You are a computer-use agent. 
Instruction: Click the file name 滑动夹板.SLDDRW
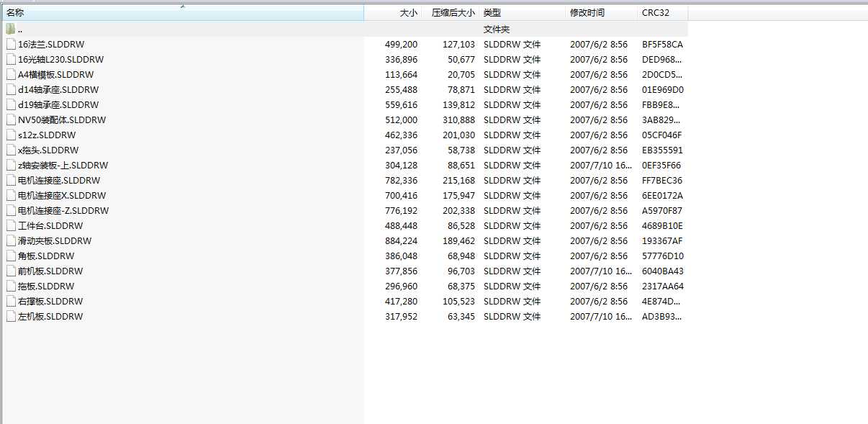tap(55, 240)
